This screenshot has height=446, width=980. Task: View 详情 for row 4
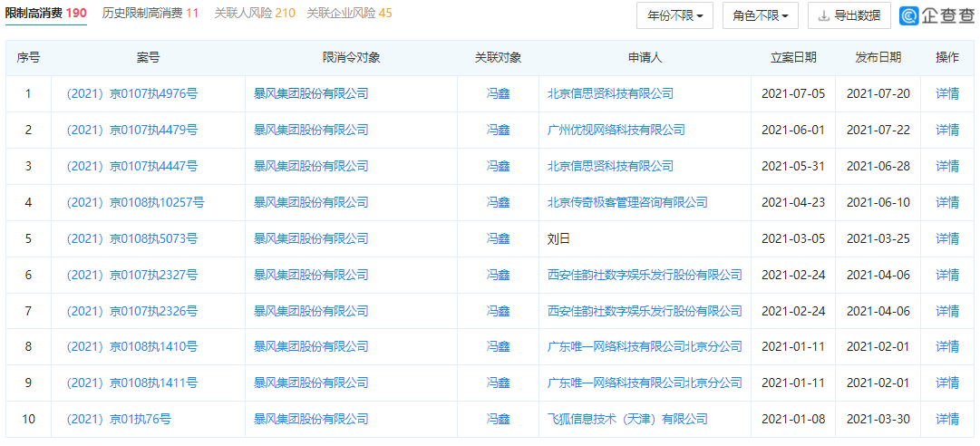[x=946, y=202]
